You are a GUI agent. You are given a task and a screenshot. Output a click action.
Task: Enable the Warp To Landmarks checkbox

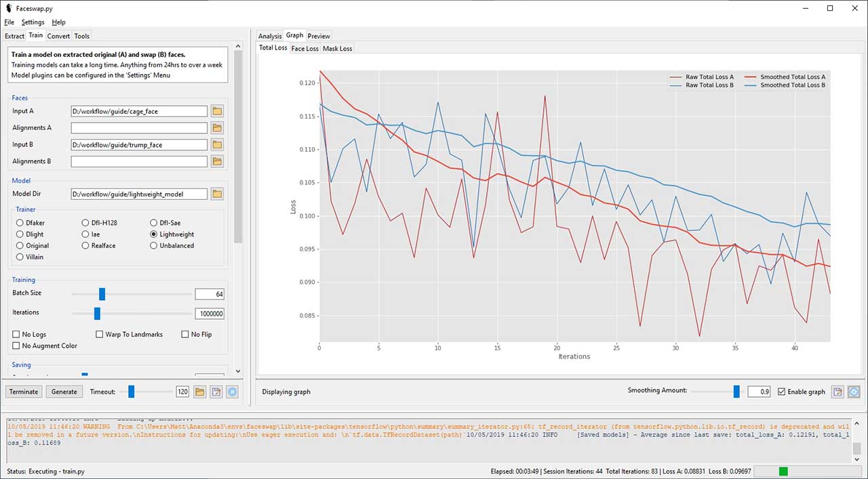(x=100, y=335)
